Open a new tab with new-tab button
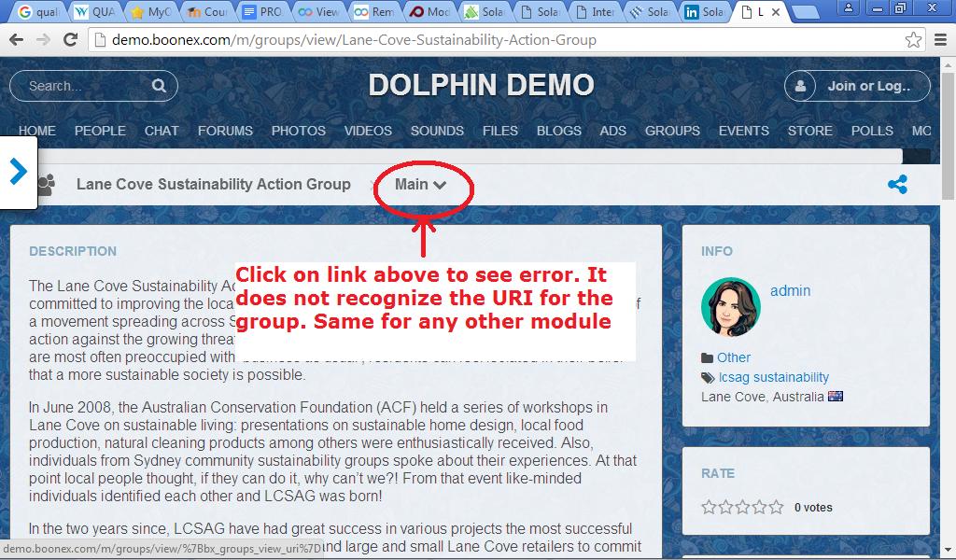 pyautogui.click(x=805, y=11)
